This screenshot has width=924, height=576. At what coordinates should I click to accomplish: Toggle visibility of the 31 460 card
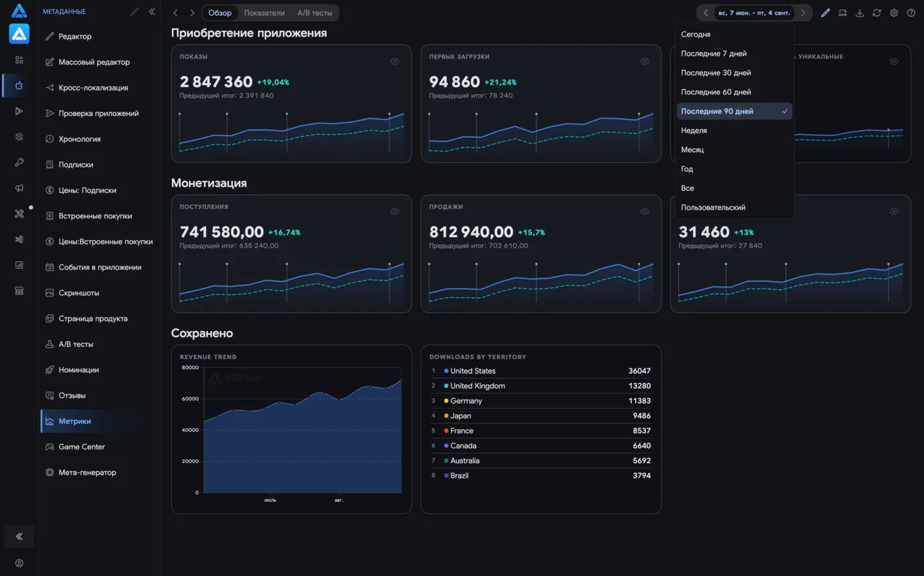[894, 212]
